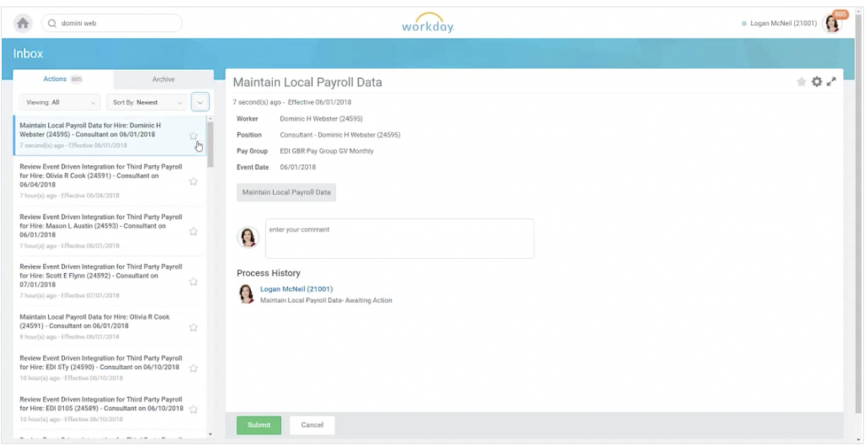This screenshot has width=868, height=447.
Task: Open the gear settings for this task
Action: (x=816, y=82)
